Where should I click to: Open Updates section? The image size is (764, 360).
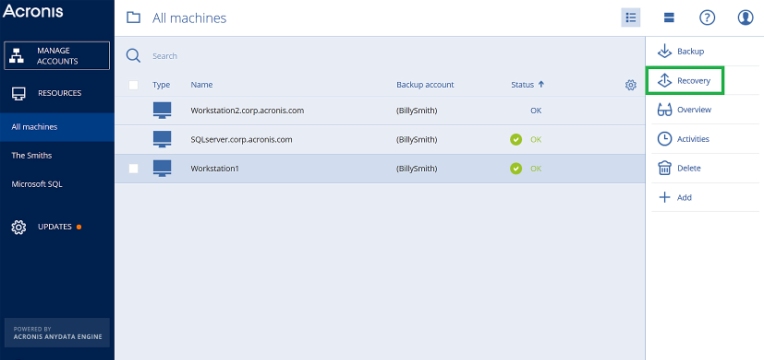click(x=55, y=227)
